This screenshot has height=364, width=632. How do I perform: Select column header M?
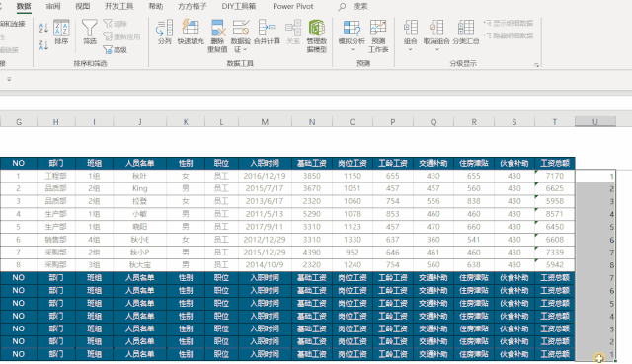click(x=265, y=122)
